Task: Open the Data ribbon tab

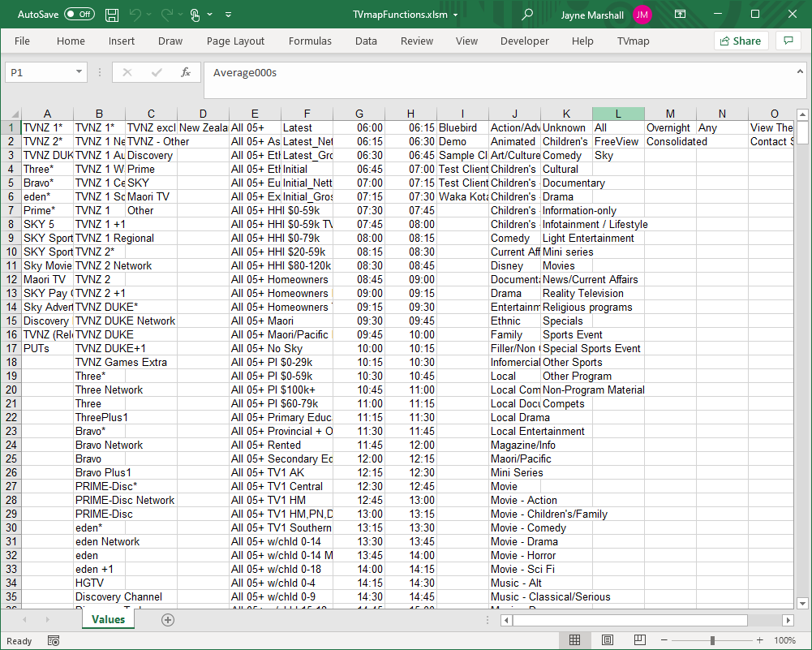Action: tap(366, 41)
